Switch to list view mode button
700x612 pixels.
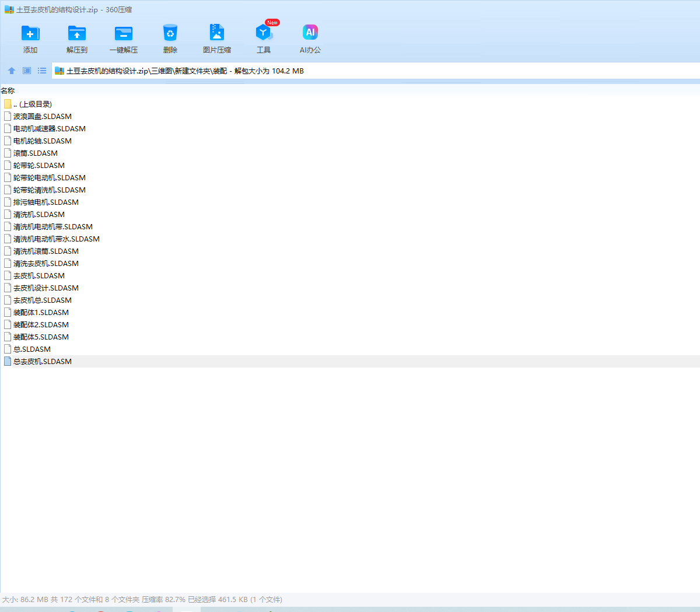click(x=42, y=71)
